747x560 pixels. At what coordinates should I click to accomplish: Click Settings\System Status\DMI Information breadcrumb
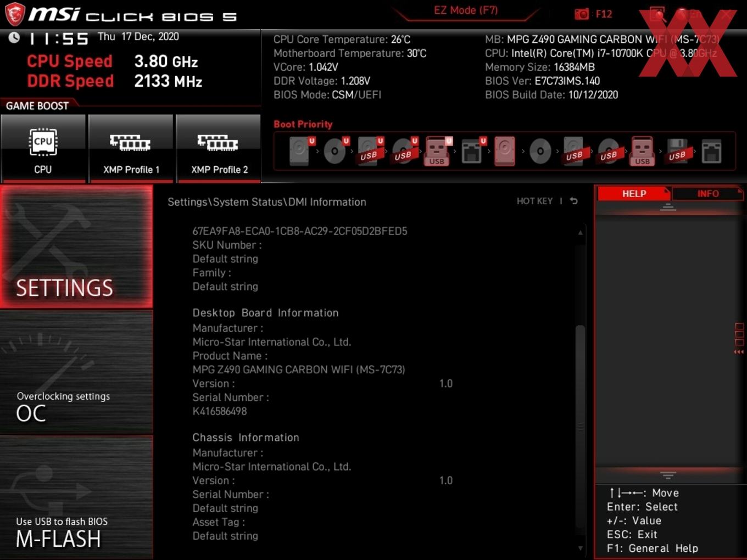267,202
